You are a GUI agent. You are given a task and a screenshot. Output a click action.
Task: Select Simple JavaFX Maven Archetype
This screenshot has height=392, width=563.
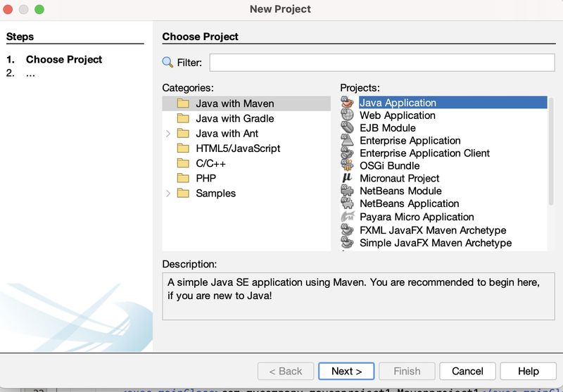point(436,243)
